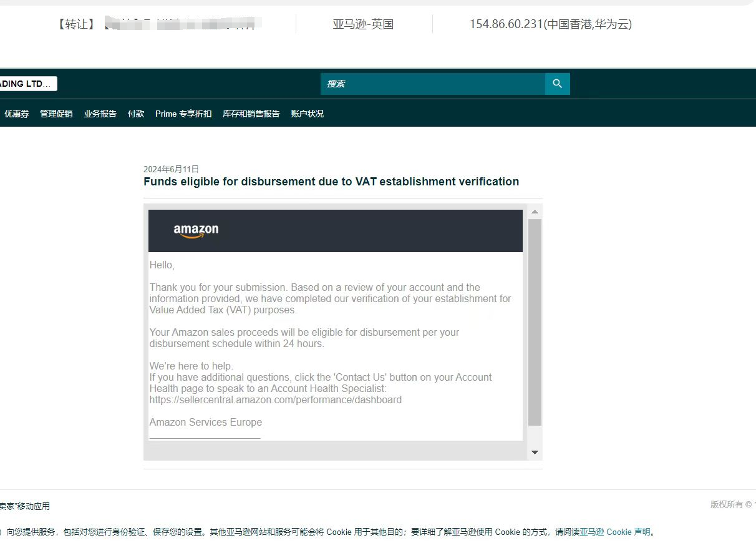Follow the sellercentral performance dashboard link

275,399
